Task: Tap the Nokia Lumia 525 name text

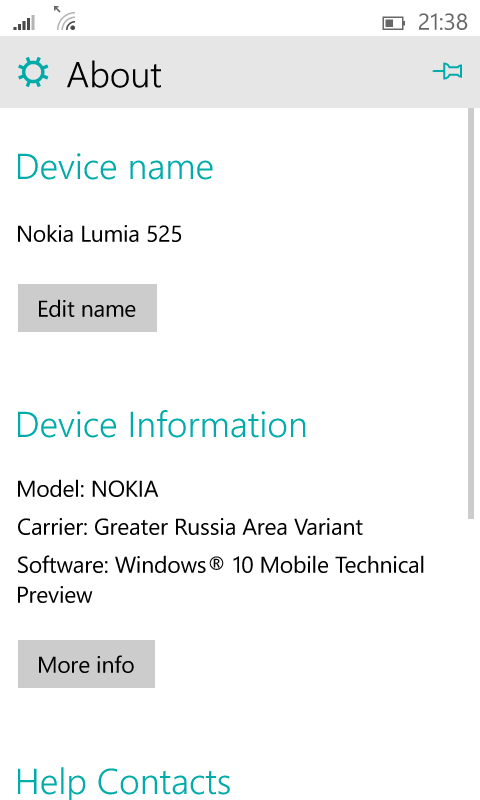Action: (99, 234)
